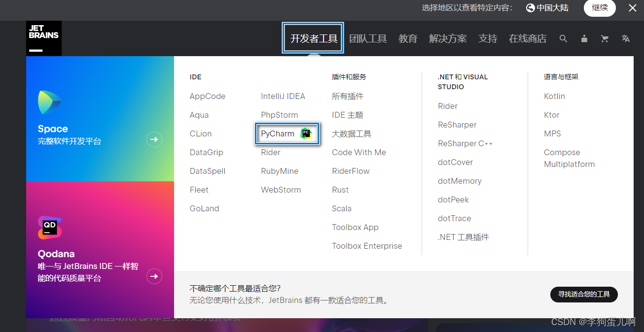The height and width of the screenshot is (332, 644).
Task: Open the Code With Me link
Action: 359,152
